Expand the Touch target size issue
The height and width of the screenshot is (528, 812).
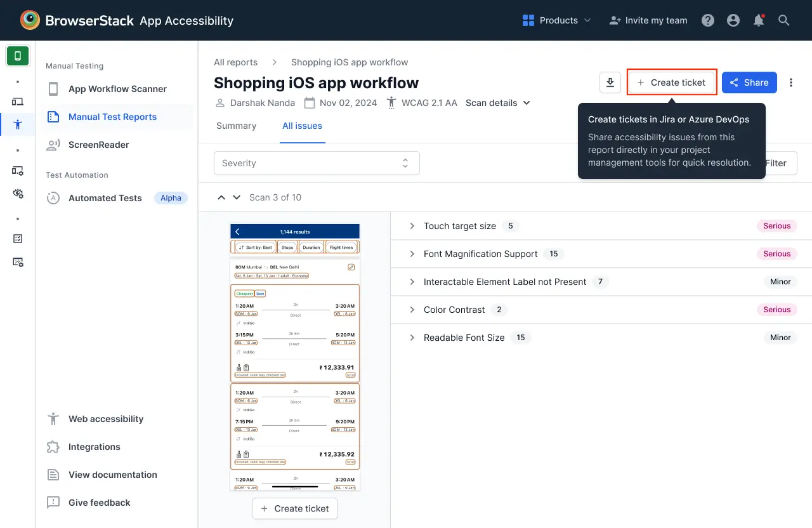(x=460, y=226)
